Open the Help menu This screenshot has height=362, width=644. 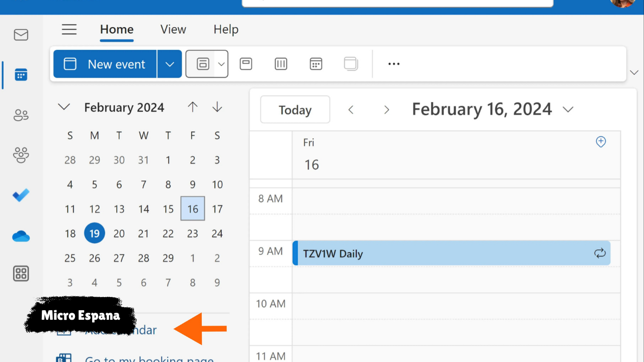coord(225,29)
